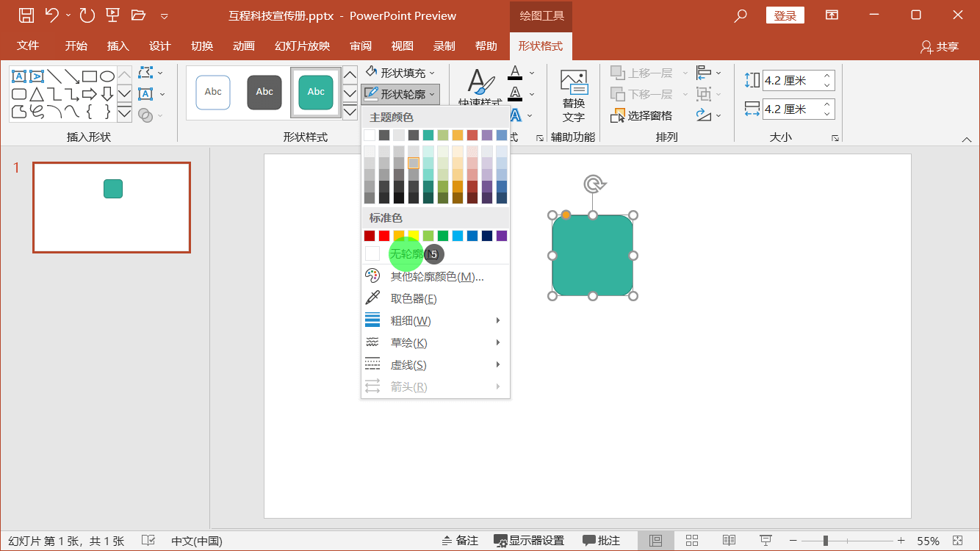Switch to the View (视图) tab
980x551 pixels.
[x=402, y=46]
